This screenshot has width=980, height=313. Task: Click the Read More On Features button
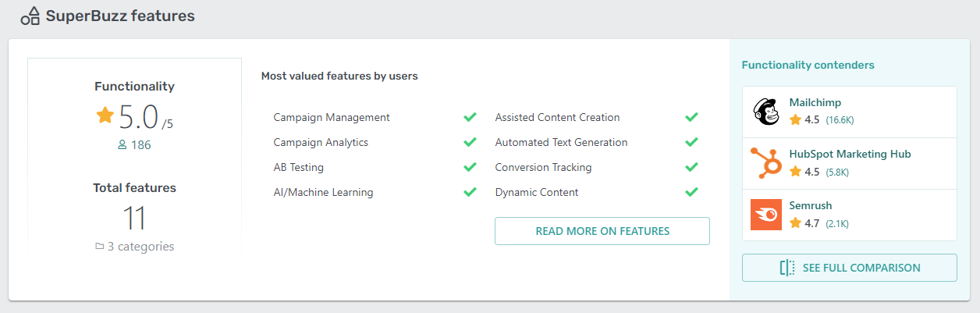point(602,231)
